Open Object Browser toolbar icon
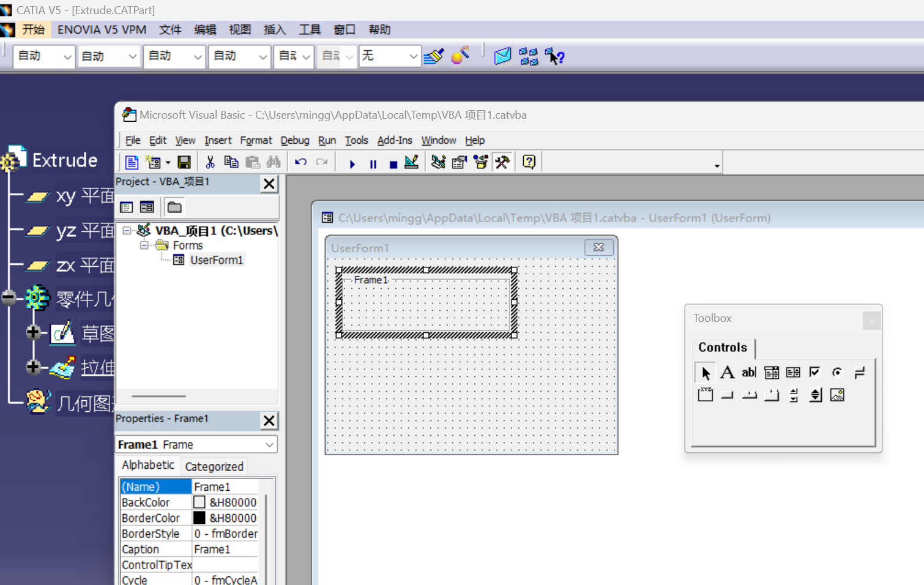This screenshot has width=924, height=585. [481, 162]
